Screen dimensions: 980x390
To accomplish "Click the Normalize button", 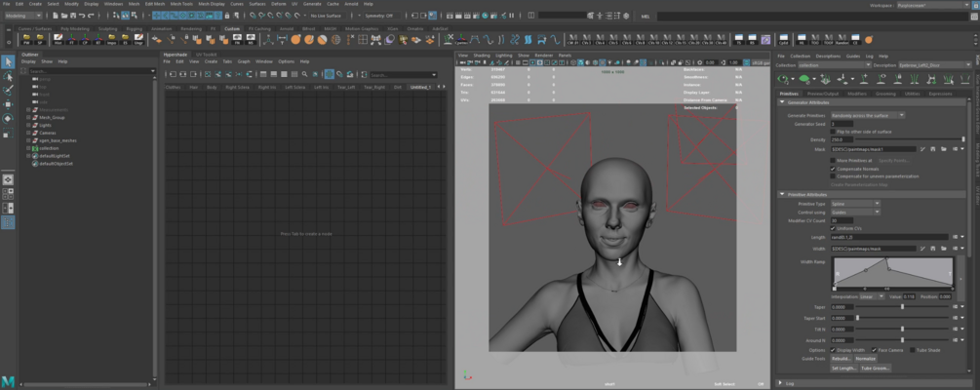I will (x=865, y=359).
